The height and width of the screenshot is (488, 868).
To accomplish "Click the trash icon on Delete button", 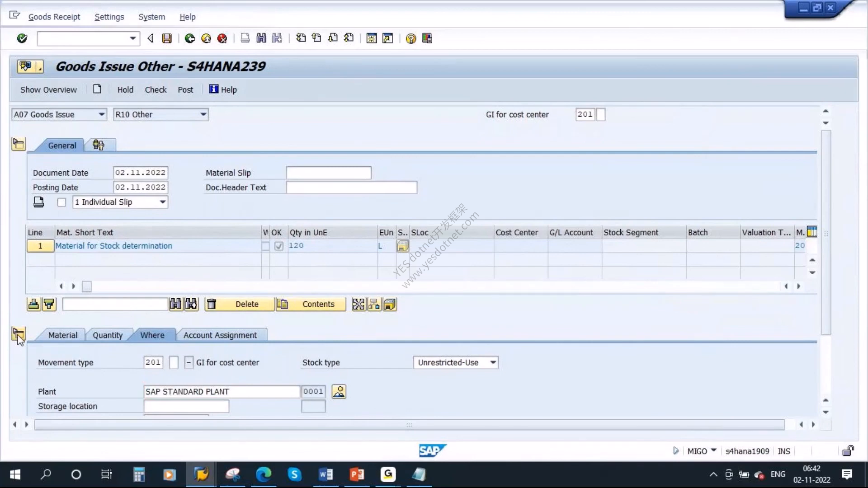I will click(x=212, y=304).
